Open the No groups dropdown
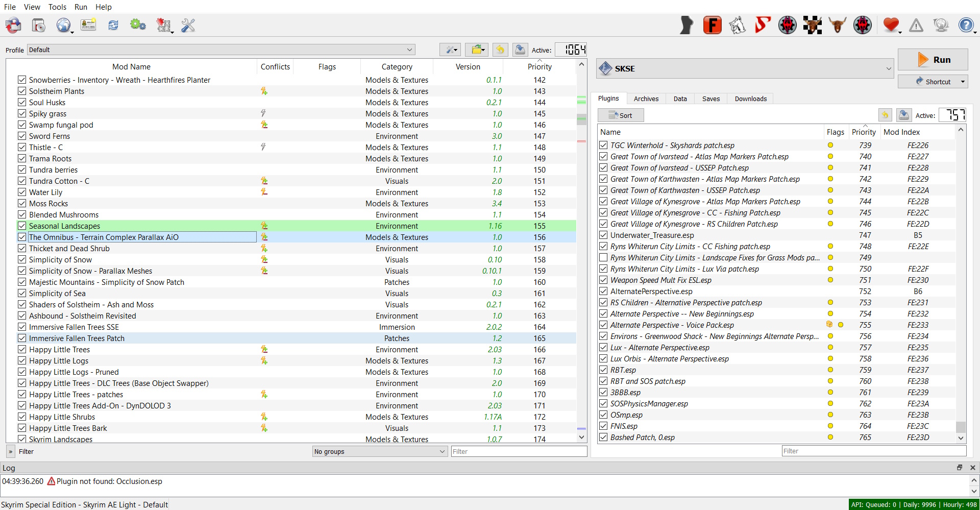Image resolution: width=980 pixels, height=510 pixels. pos(380,451)
